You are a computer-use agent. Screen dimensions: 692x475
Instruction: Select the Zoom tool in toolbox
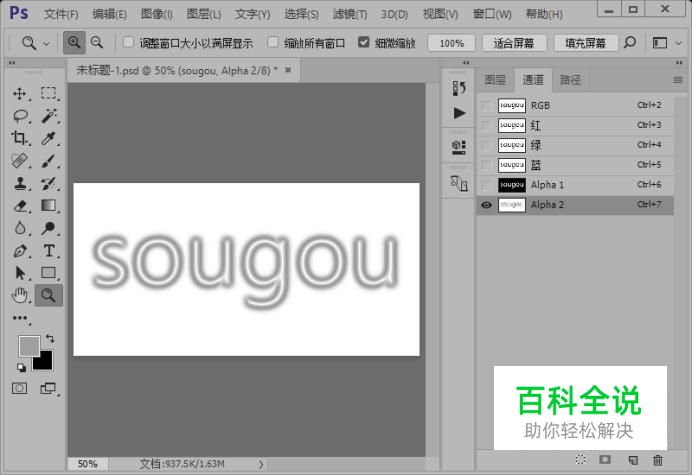tap(49, 295)
